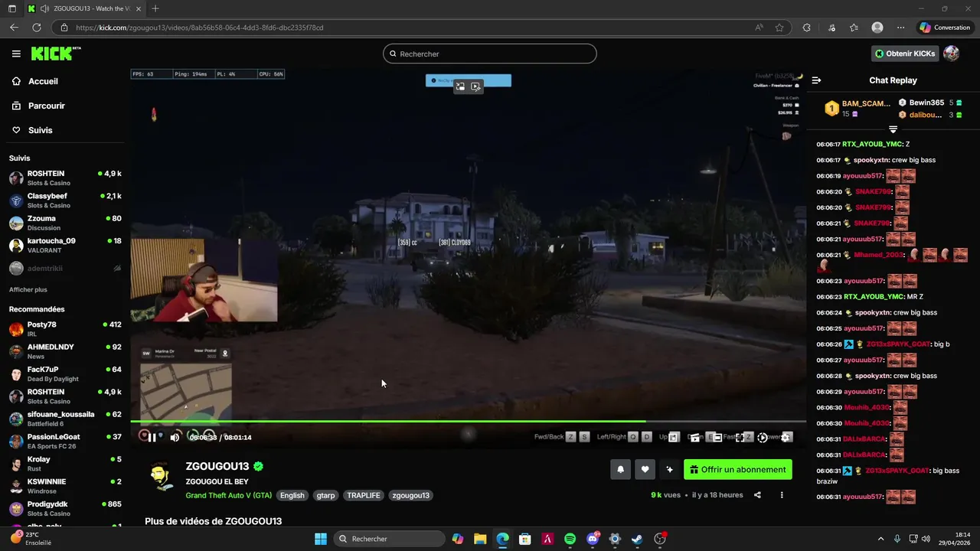The width and height of the screenshot is (980, 551).
Task: Open Zzouma channel in the sidebar
Action: (x=65, y=223)
